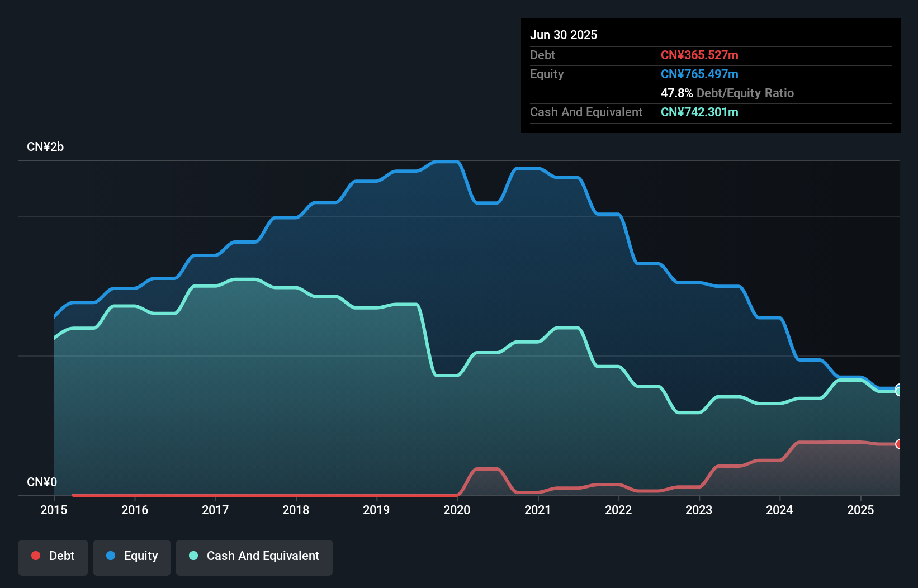
Task: Toggle the Cash And Equivalent series visibility
Action: pos(254,557)
